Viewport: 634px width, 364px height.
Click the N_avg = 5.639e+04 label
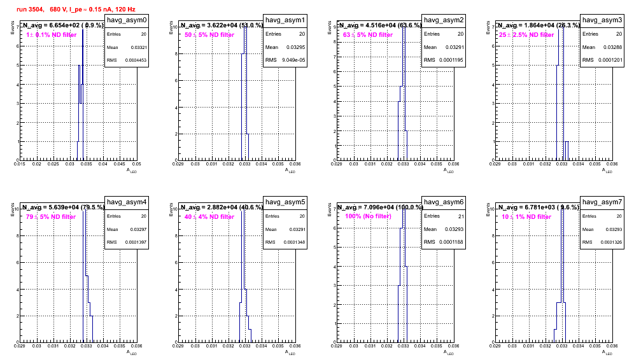coord(63,207)
